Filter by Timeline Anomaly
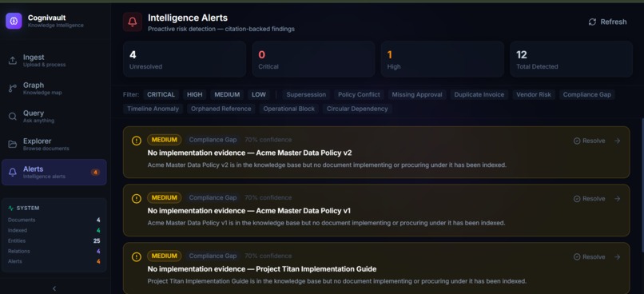 click(x=153, y=109)
